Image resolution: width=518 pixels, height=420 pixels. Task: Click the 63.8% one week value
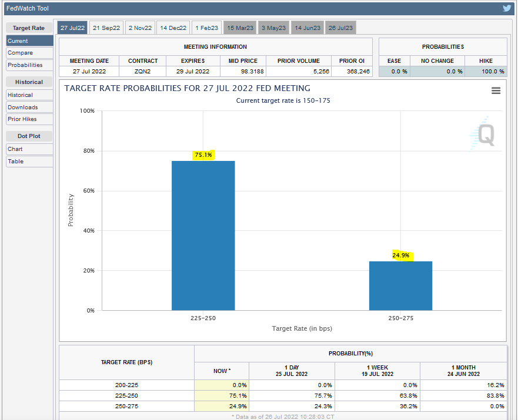(x=408, y=395)
